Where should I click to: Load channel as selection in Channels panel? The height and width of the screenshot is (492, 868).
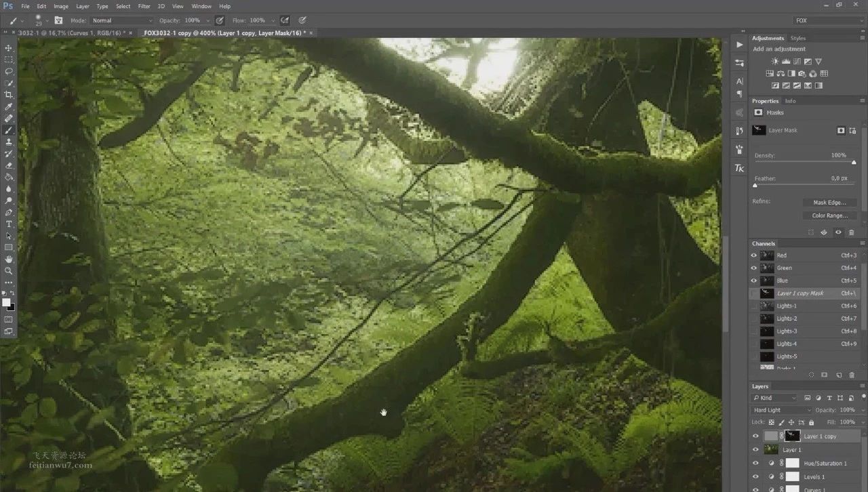point(812,375)
